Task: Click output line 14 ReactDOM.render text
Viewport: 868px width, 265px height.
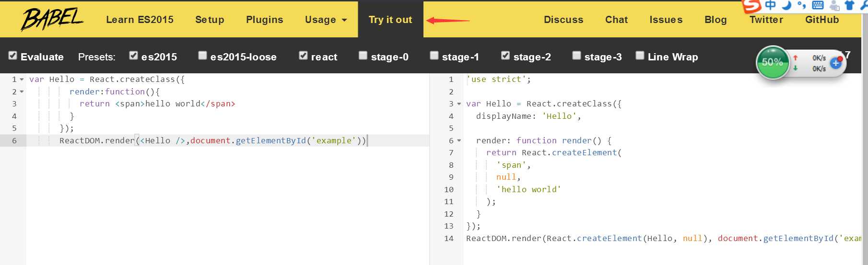Action: tap(663, 238)
